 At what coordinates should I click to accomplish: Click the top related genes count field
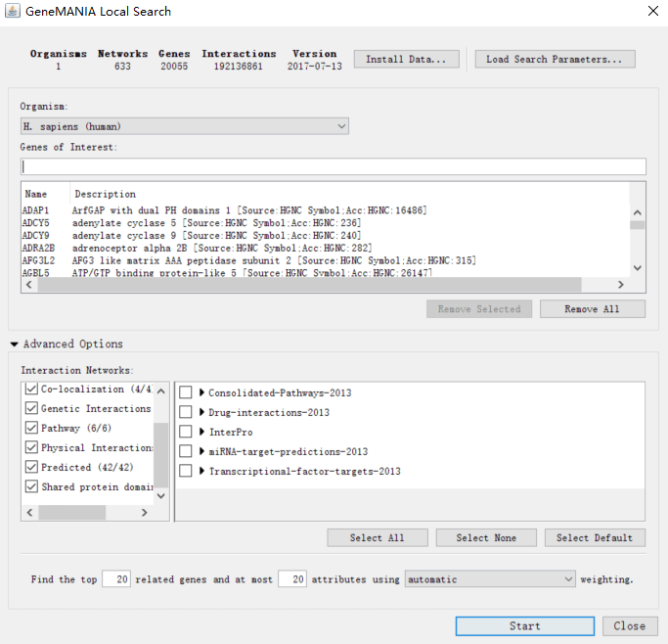coord(116,579)
